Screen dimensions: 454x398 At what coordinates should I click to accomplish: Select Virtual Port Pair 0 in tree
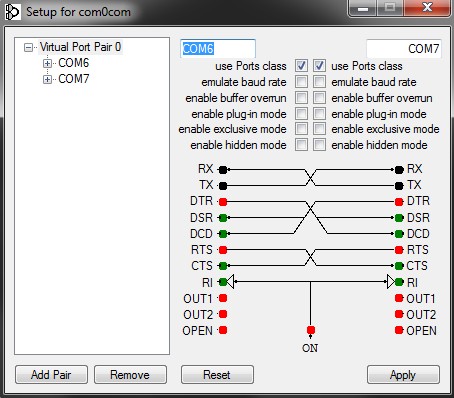80,47
